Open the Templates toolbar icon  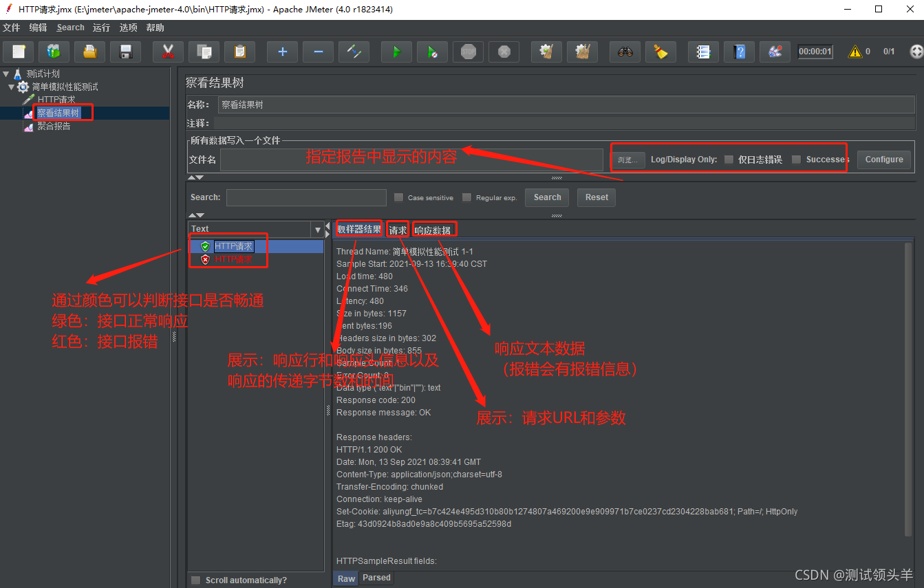point(54,52)
